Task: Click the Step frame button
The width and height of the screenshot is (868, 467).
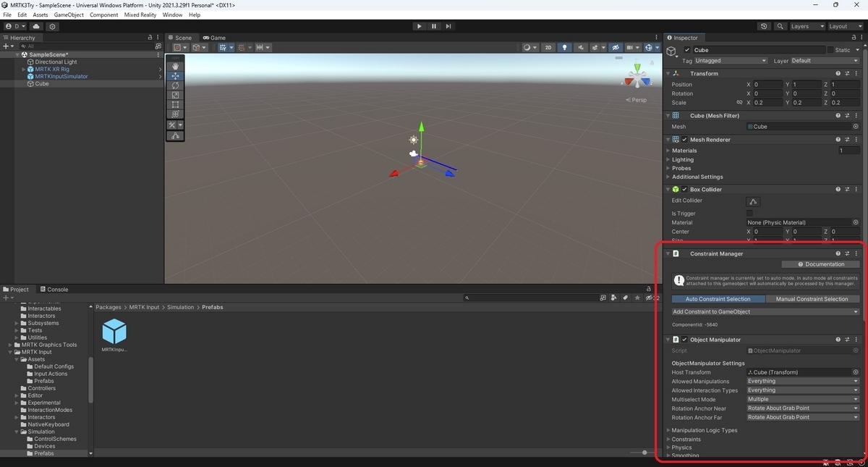Action: (448, 26)
